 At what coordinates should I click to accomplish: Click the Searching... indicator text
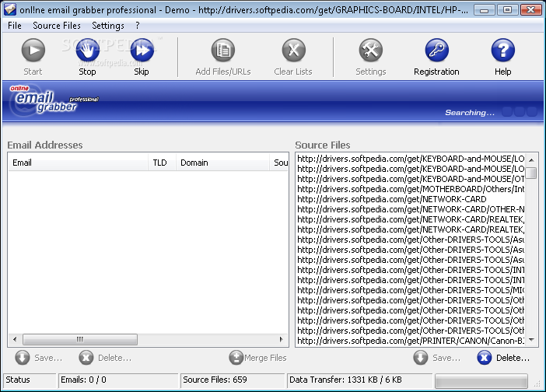[470, 113]
